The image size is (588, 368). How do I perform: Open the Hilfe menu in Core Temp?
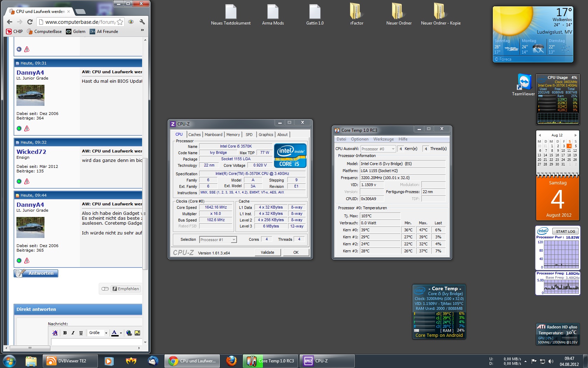403,139
